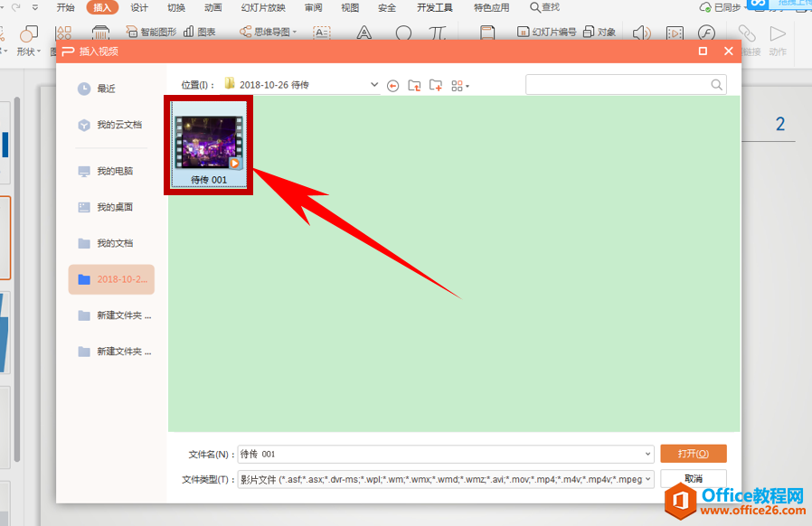This screenshot has height=526, width=812.
Task: Open the 开发工具 tab
Action: pyautogui.click(x=434, y=7)
